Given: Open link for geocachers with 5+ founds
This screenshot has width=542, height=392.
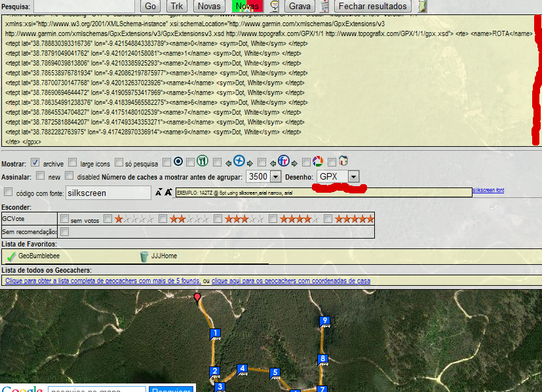Looking at the screenshot, I should [x=103, y=281].
